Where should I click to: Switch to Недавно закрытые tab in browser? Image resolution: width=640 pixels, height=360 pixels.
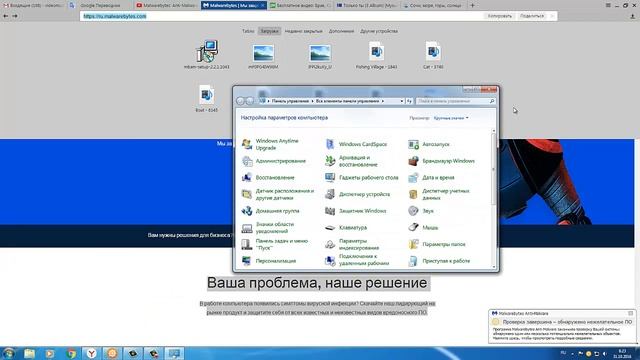303,31
